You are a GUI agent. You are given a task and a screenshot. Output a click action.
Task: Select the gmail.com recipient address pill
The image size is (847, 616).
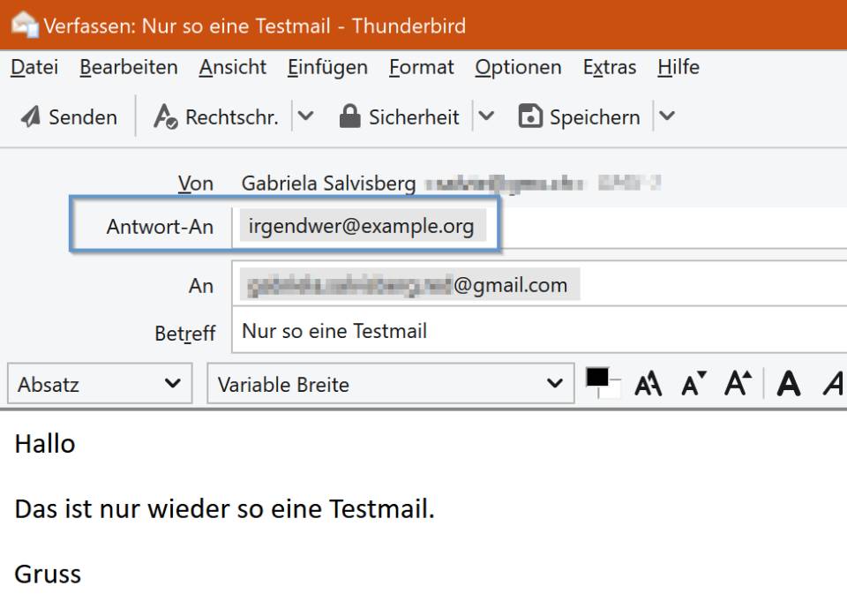(x=410, y=284)
